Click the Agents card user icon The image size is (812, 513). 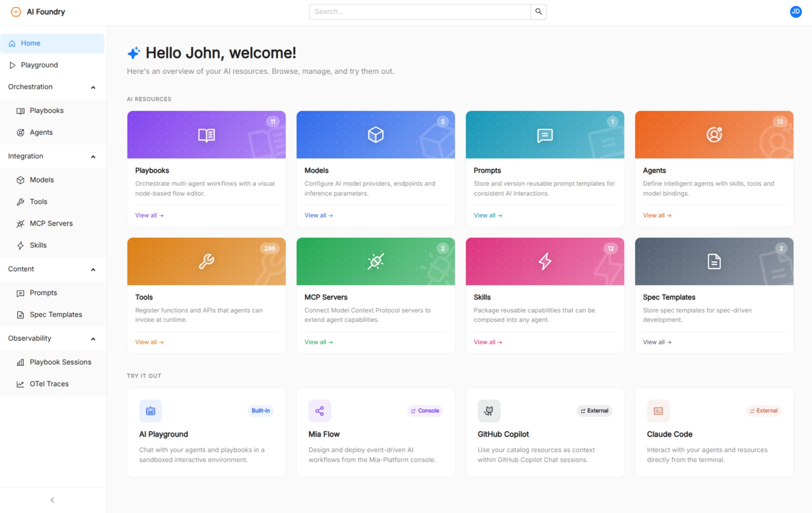[x=714, y=135]
